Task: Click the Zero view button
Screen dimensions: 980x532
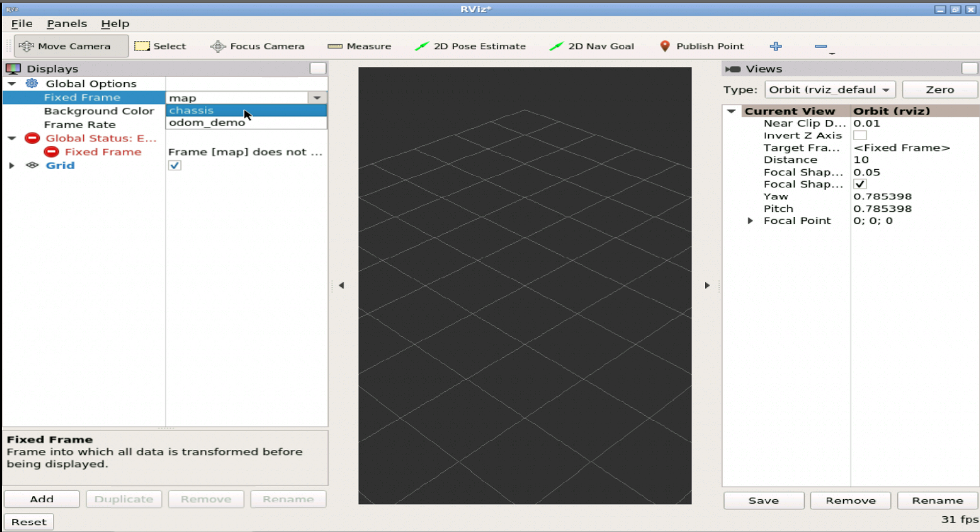Action: 940,90
